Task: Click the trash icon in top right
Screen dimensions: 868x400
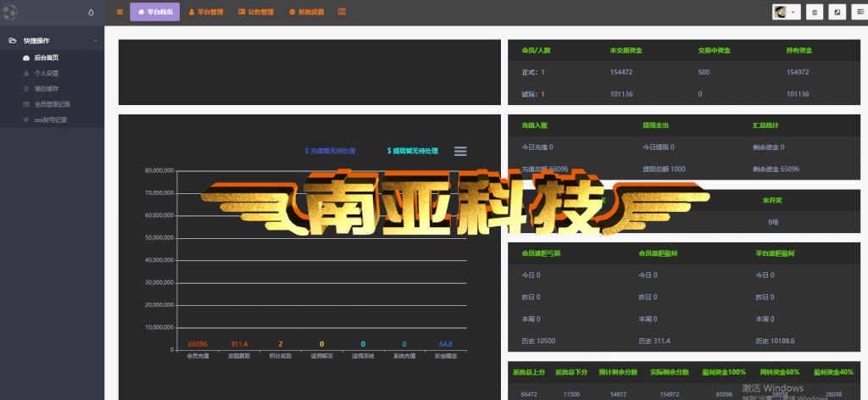Action: 815,12
